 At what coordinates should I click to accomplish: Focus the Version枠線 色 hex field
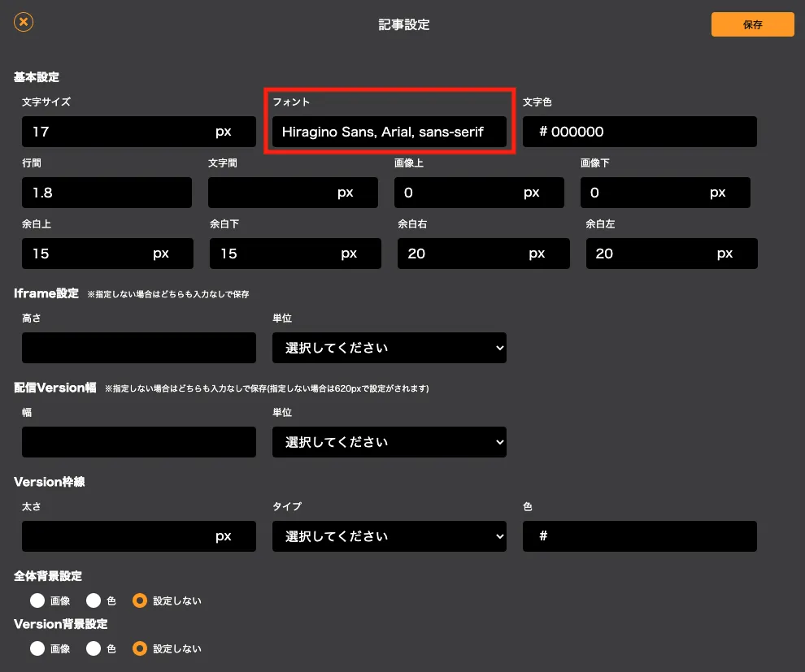pyautogui.click(x=640, y=536)
